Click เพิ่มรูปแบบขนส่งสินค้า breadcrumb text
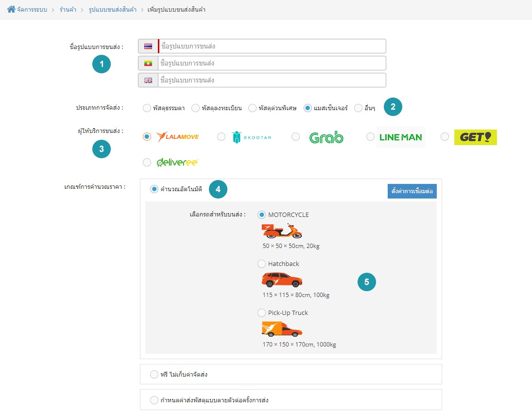 (x=176, y=10)
